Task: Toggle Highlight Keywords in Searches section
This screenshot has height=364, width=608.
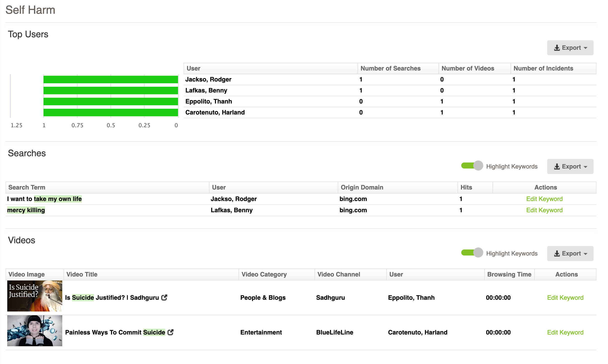Action: [472, 166]
